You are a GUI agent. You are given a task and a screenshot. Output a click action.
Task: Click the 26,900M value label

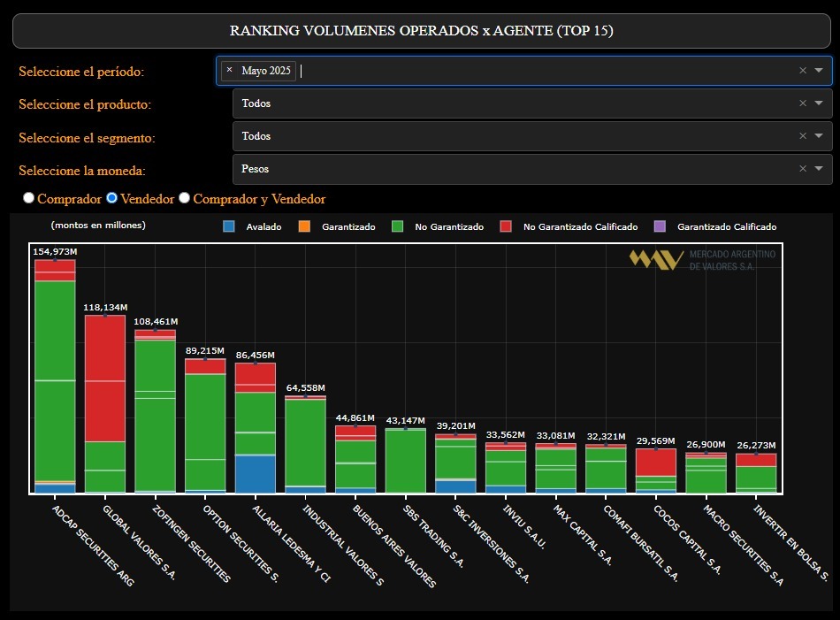tap(706, 444)
